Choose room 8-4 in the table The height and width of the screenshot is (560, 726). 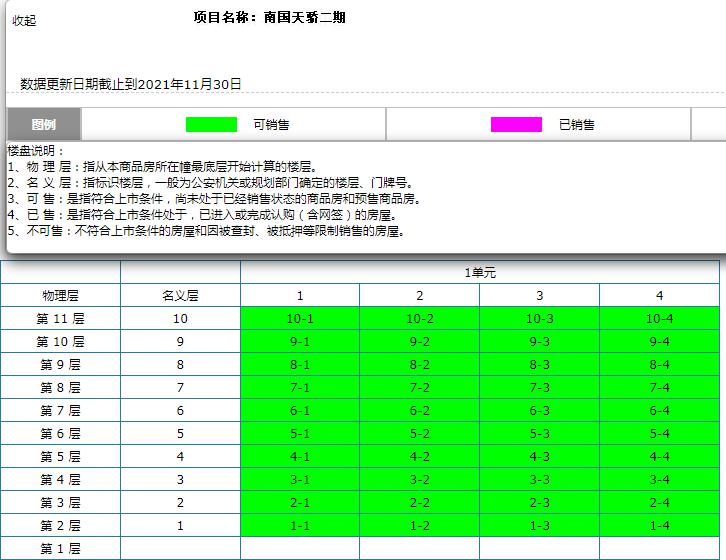(x=659, y=365)
